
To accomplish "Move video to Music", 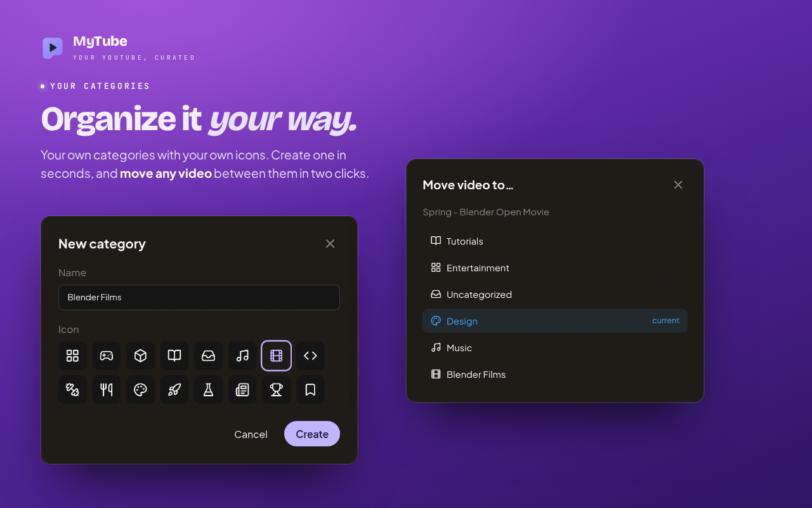I will [x=555, y=348].
